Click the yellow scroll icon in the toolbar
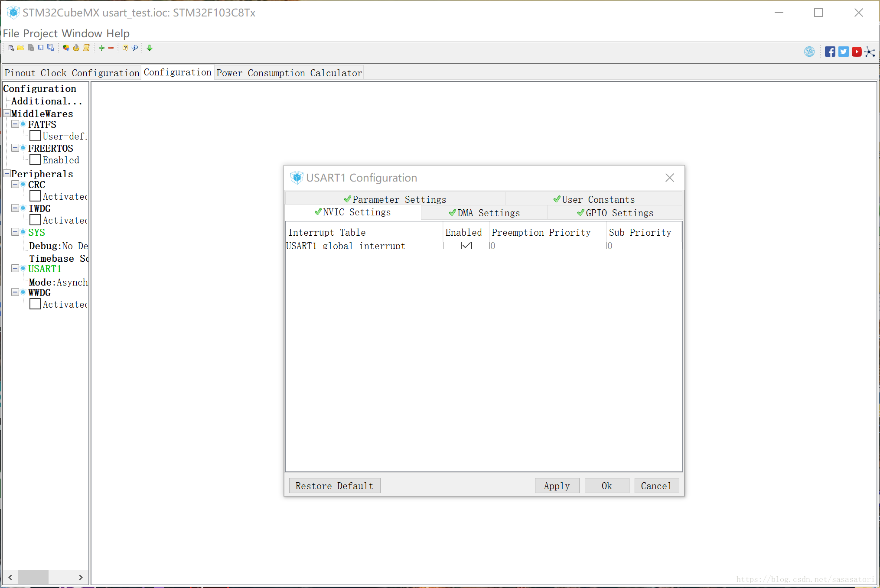The image size is (880, 588). pos(86,48)
